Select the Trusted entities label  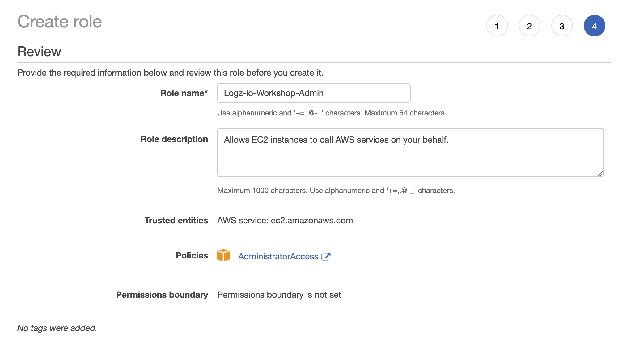pos(176,220)
